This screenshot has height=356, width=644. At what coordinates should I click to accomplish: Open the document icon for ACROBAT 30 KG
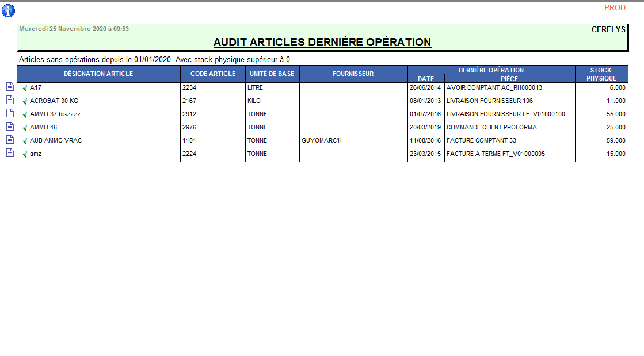[x=9, y=100]
